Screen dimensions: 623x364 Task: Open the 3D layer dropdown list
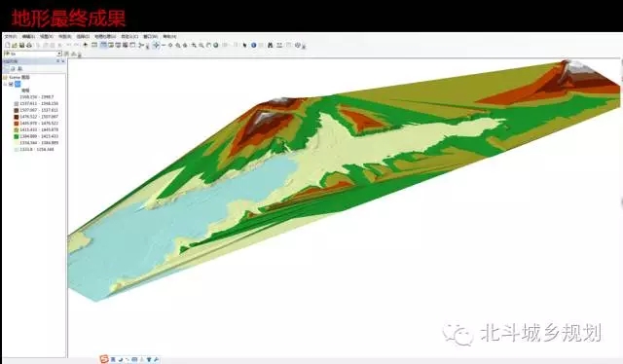[x=58, y=54]
